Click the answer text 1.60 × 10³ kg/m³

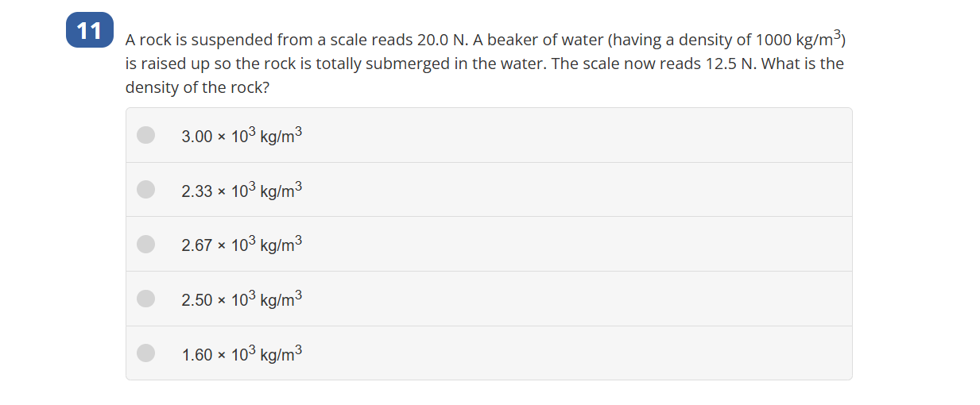pyautogui.click(x=242, y=353)
